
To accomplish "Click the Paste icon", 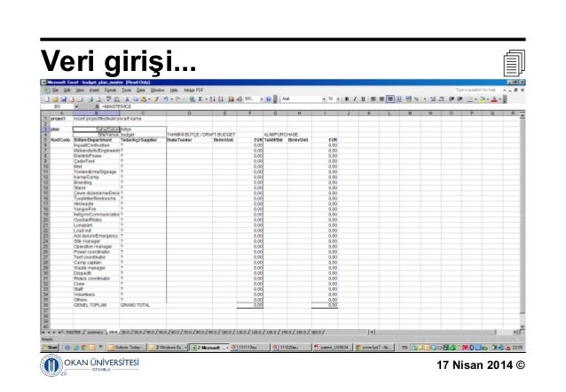I will click(x=144, y=99).
